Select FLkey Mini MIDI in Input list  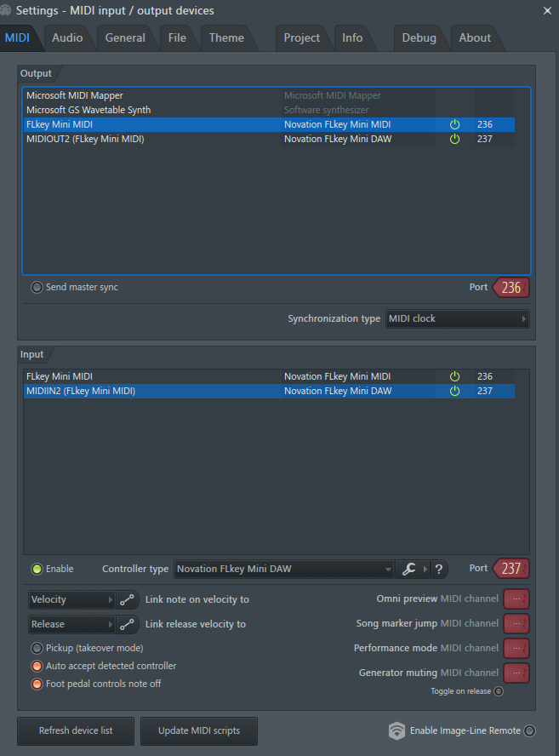coord(270,376)
